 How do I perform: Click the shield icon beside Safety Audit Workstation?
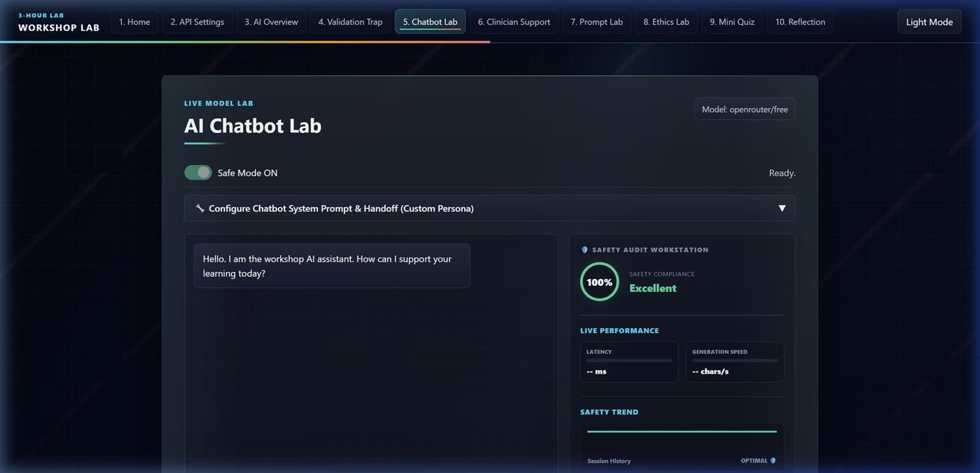coord(584,250)
